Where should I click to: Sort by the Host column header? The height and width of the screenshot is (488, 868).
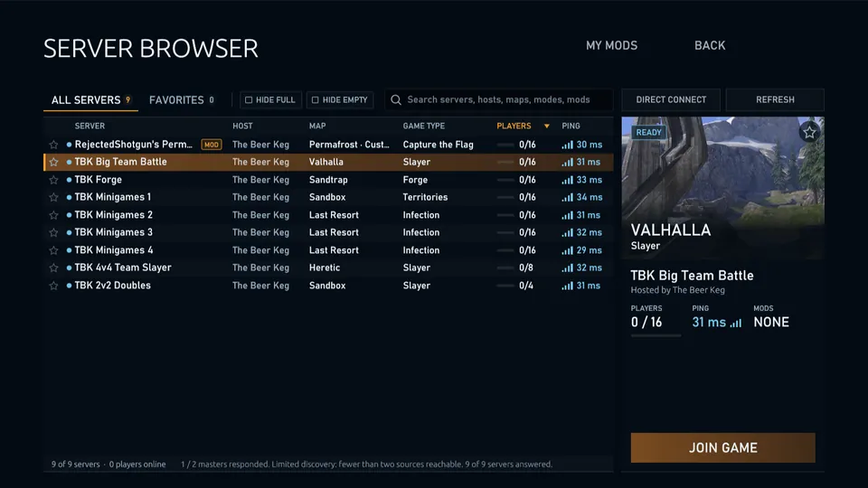242,127
